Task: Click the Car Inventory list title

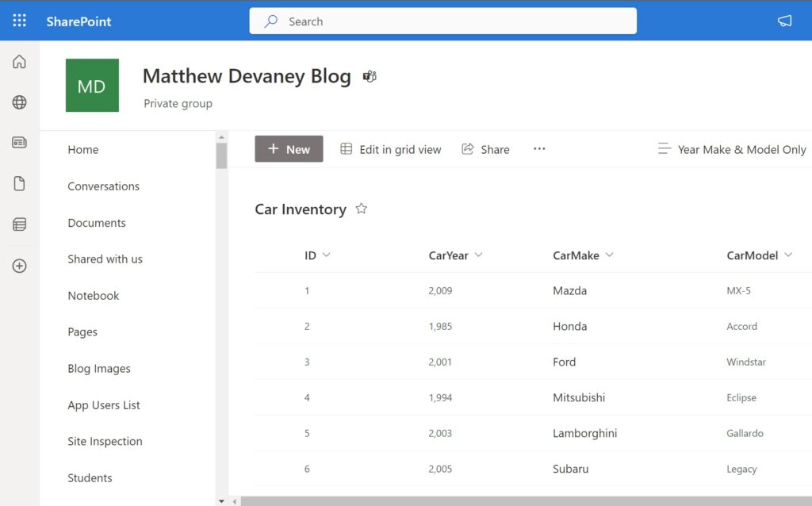Action: click(301, 209)
